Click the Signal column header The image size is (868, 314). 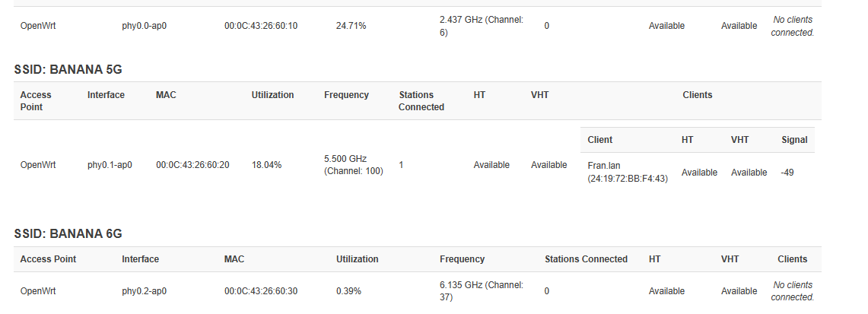[794, 140]
